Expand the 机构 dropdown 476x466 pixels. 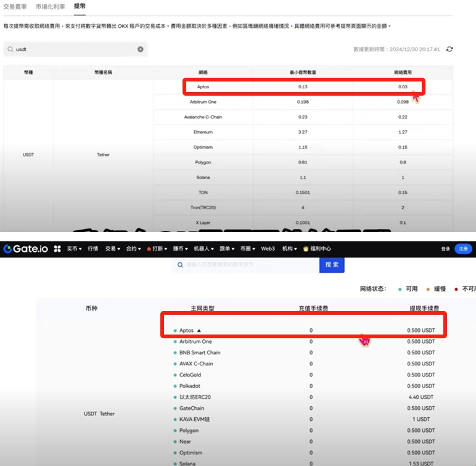[290, 249]
